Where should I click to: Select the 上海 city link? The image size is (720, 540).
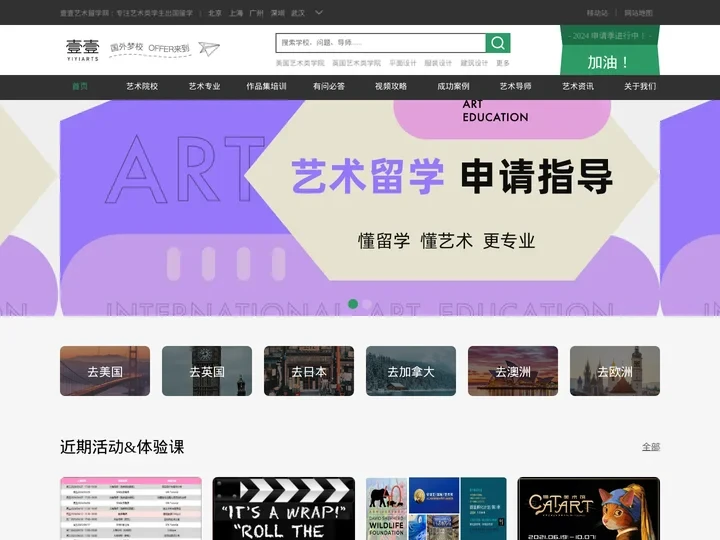[x=236, y=13]
